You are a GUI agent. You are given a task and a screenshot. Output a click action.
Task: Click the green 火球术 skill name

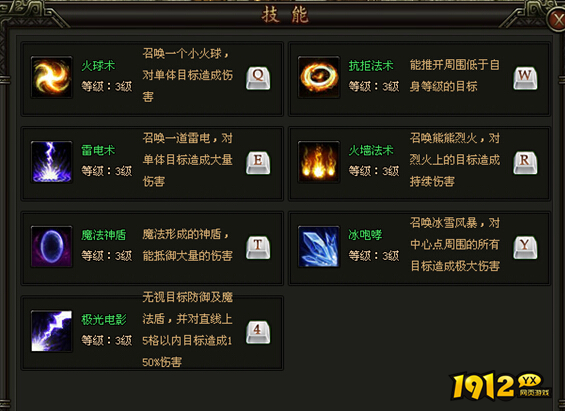(x=98, y=66)
